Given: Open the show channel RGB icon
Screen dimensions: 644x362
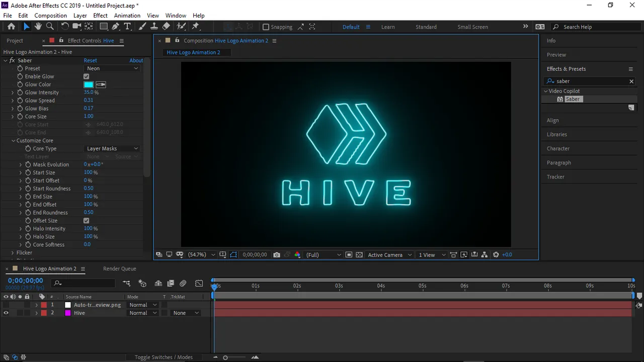Looking at the screenshot, I should 297,255.
